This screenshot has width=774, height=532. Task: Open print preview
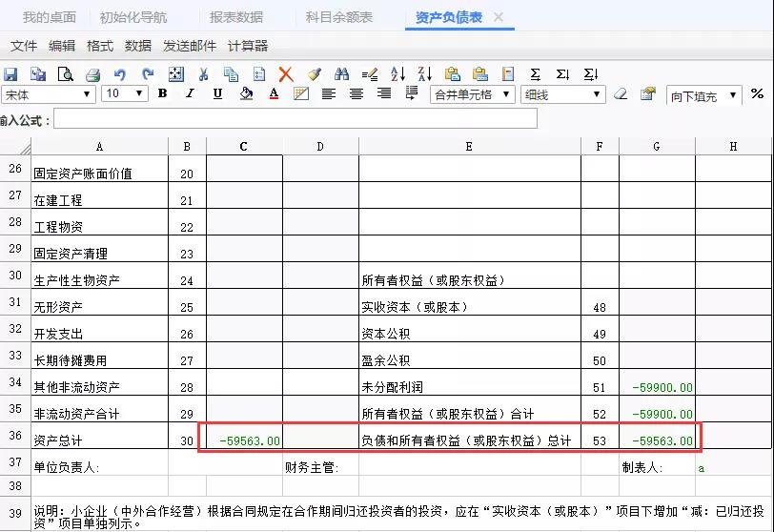[x=66, y=74]
